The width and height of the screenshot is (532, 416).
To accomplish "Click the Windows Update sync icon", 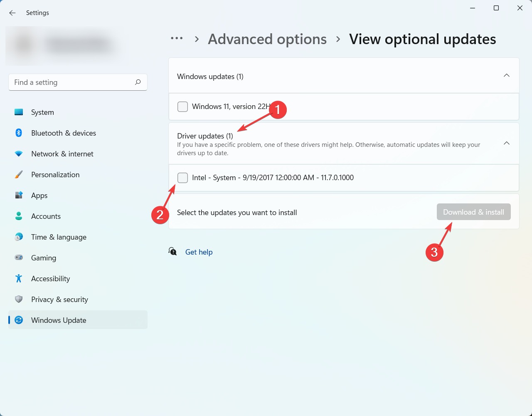I will [x=19, y=320].
